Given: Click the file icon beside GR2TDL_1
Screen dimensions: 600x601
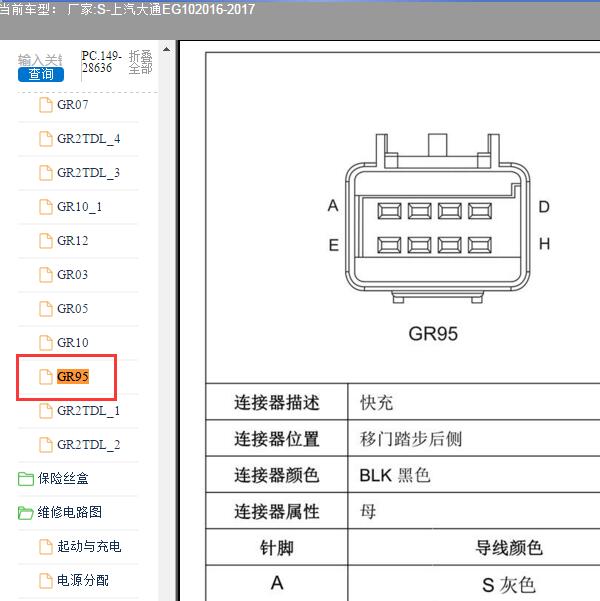Looking at the screenshot, I should (46, 411).
